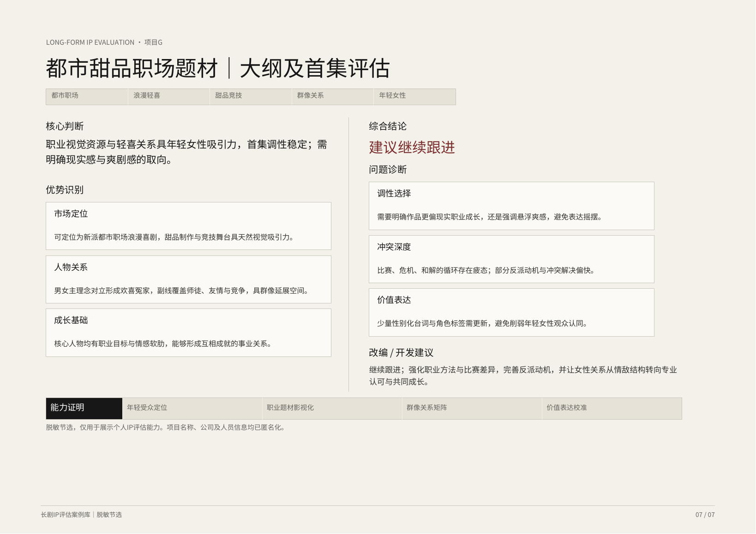This screenshot has width=756, height=534.
Task: Click the 核心判断 heading
Action: coord(65,126)
